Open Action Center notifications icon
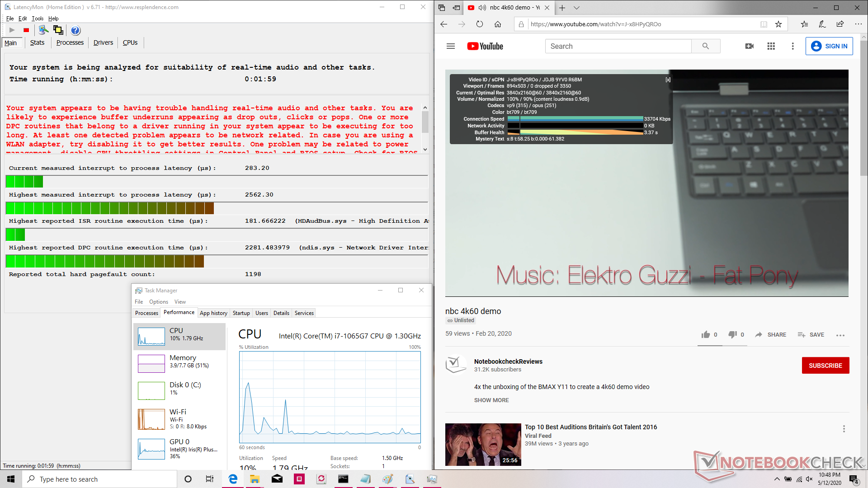 pyautogui.click(x=854, y=479)
